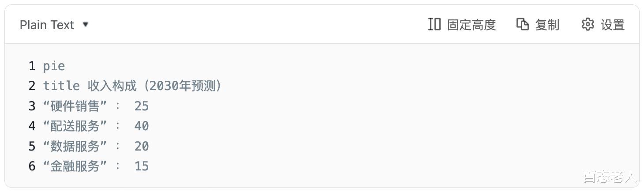Click the 金融服务 code text
The image size is (644, 192).
[75, 166]
